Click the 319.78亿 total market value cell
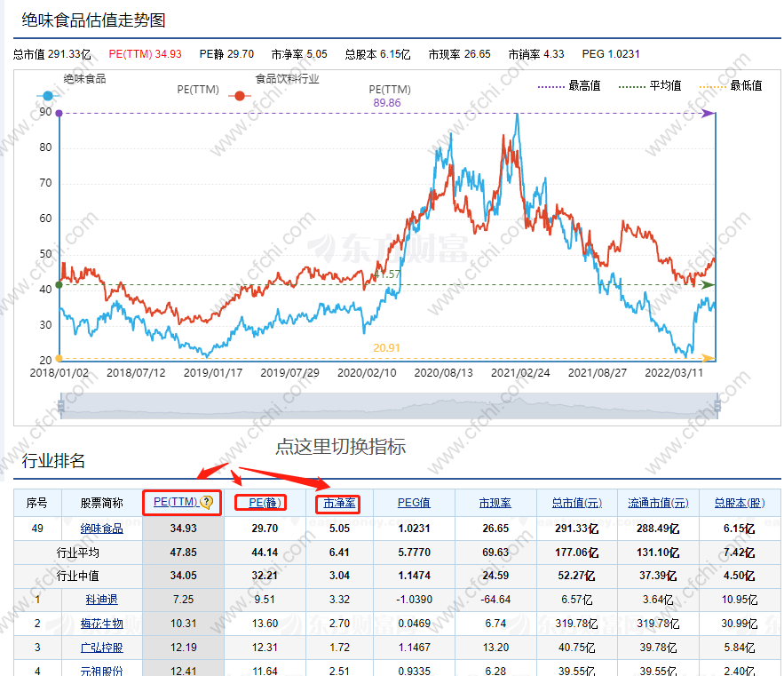The height and width of the screenshot is (676, 784). (x=576, y=624)
